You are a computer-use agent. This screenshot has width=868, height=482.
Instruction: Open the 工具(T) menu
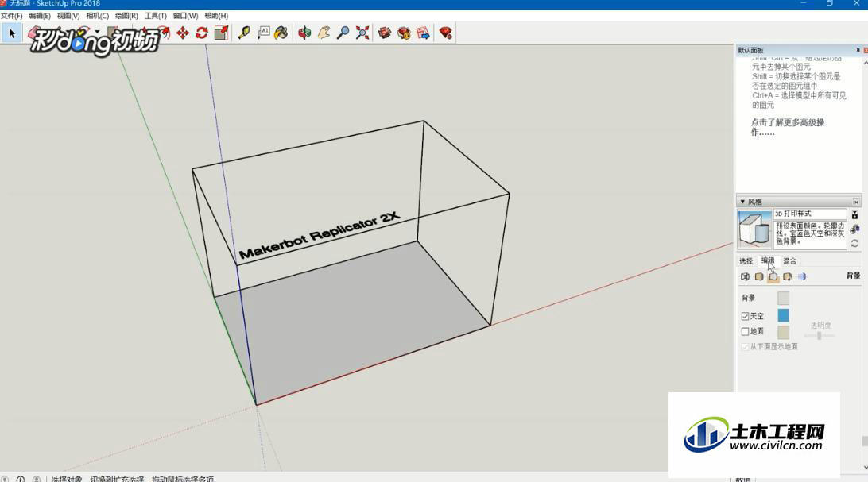click(x=156, y=16)
